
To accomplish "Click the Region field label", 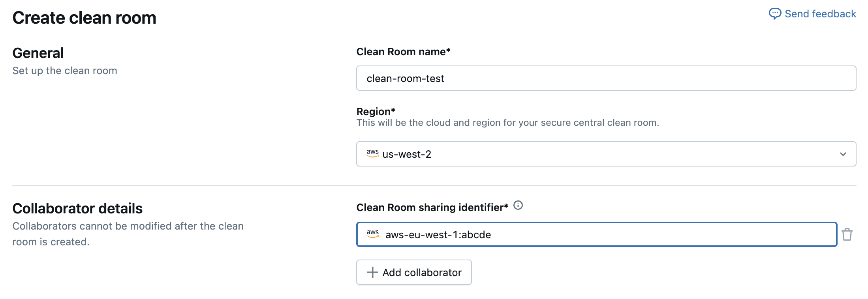I will point(375,111).
